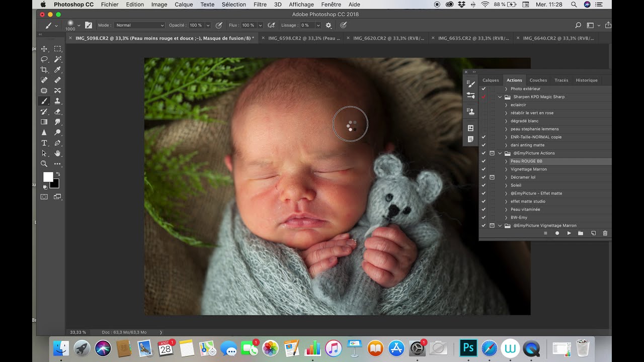Open the Opacité value dropdown arrow
644x362 pixels.
click(208, 25)
